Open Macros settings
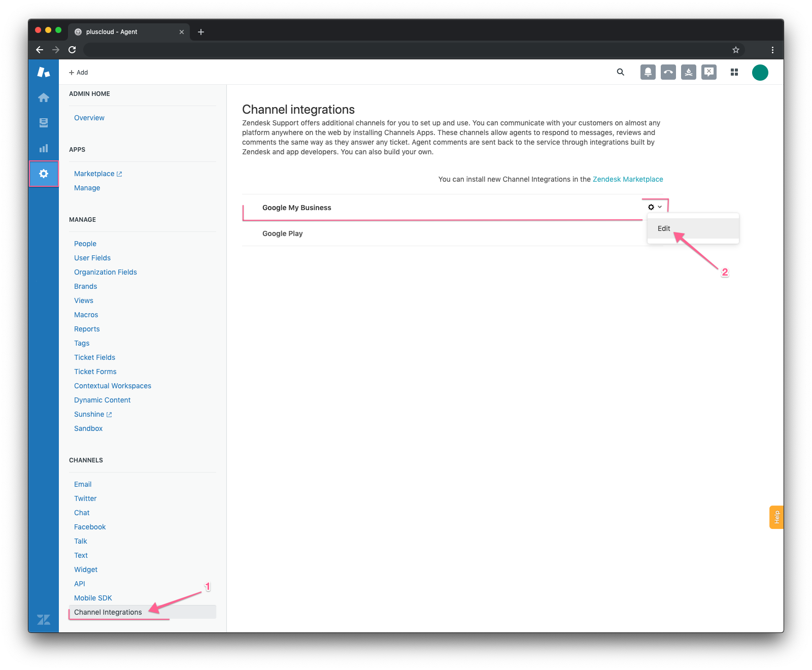This screenshot has width=812, height=670. point(86,315)
